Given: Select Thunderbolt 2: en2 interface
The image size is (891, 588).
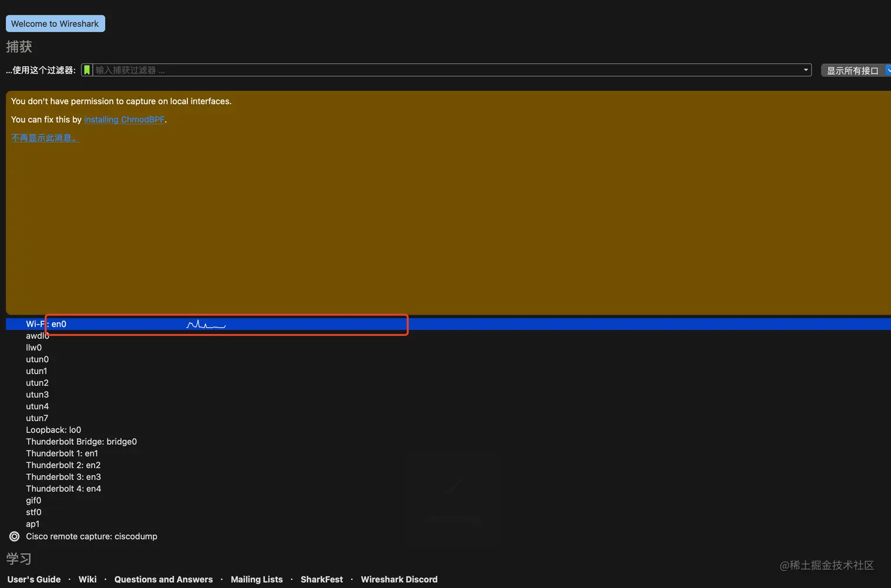Looking at the screenshot, I should click(448, 465).
